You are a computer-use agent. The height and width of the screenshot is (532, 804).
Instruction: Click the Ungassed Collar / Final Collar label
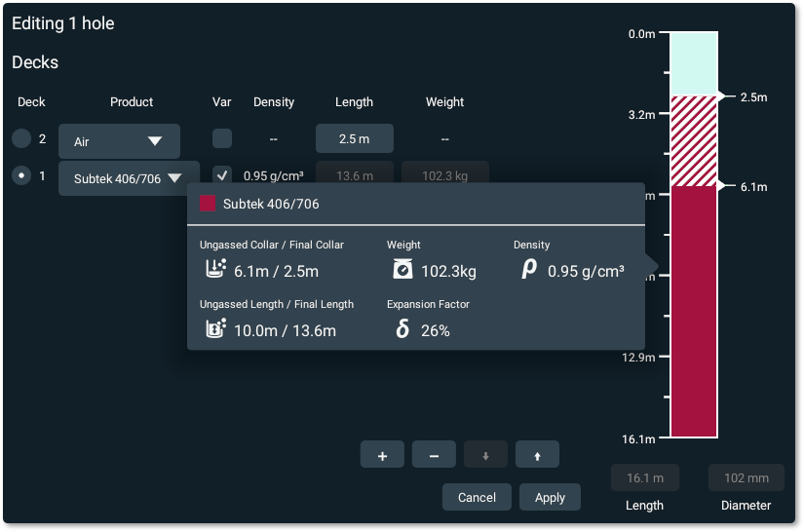[x=271, y=245]
